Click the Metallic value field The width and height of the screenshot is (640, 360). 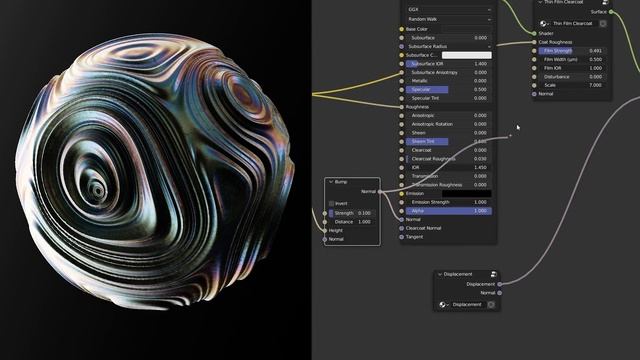pyautogui.click(x=449, y=81)
